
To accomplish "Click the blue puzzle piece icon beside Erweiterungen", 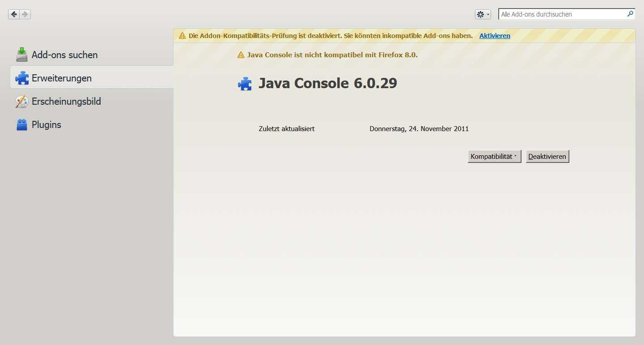I will (22, 78).
